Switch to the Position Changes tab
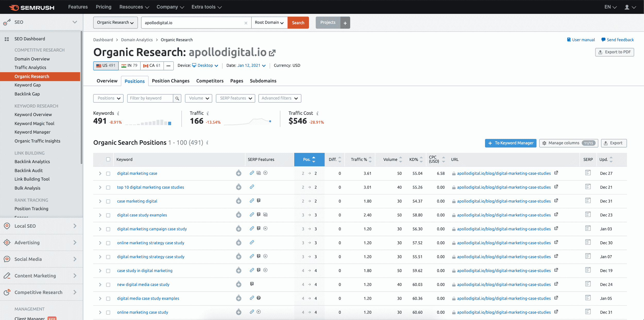The image size is (644, 320). coord(171,81)
